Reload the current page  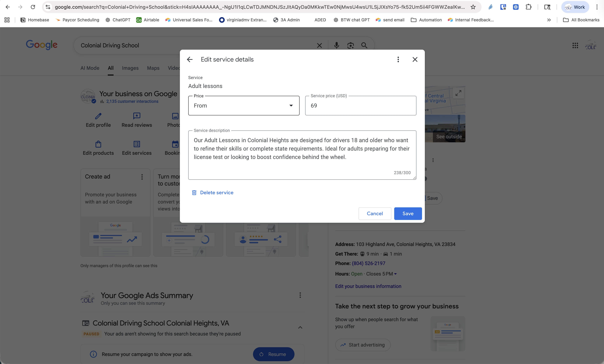[33, 7]
